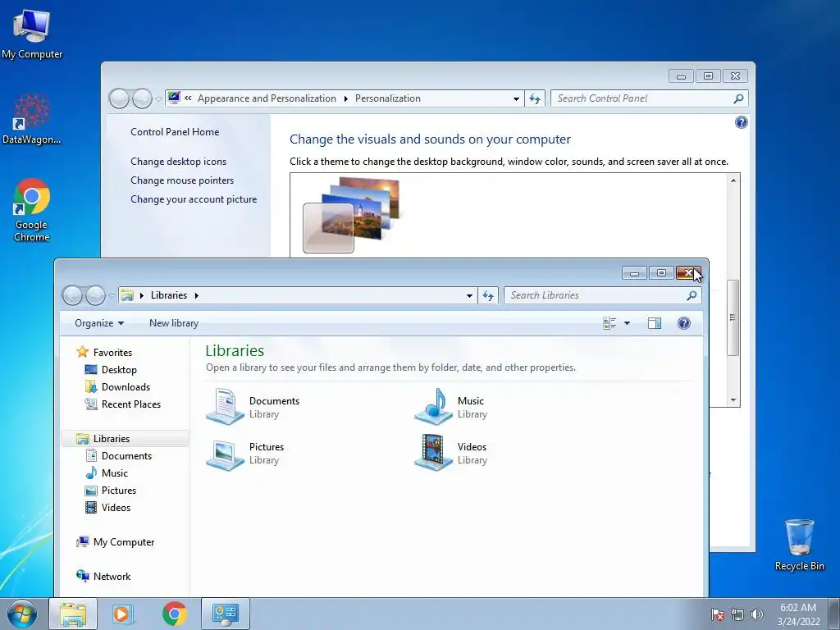
Task: Select My Computer in navigation tree
Action: tap(115, 541)
